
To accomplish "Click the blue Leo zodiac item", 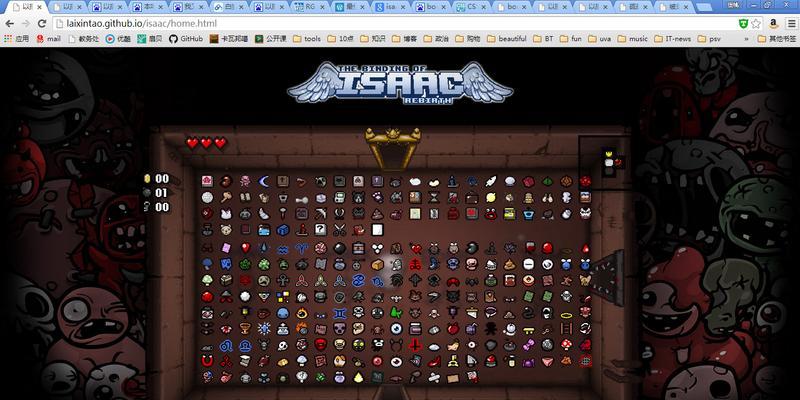I will (x=226, y=345).
